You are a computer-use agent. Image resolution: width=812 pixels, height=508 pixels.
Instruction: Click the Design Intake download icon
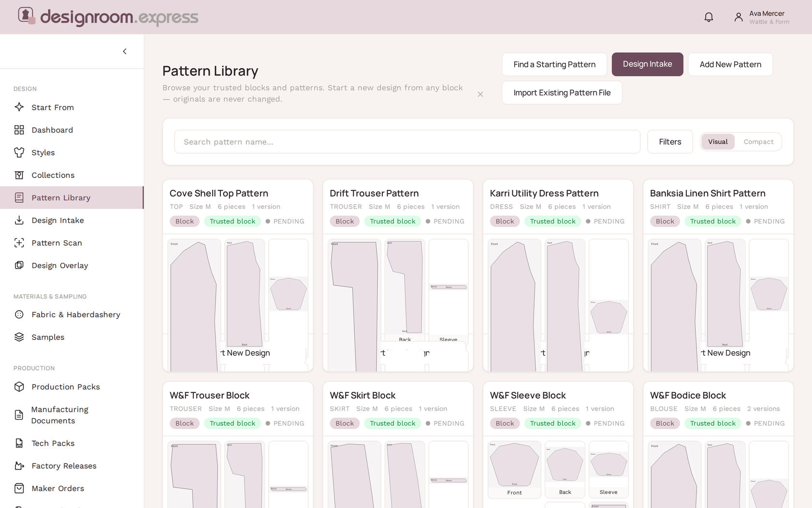[x=19, y=220]
